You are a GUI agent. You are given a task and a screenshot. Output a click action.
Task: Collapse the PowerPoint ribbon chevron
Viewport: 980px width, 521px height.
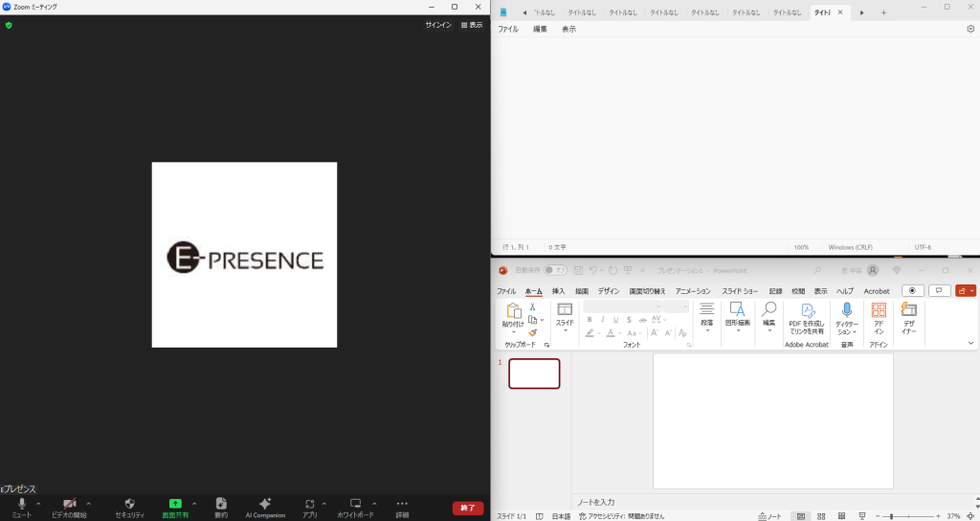point(970,343)
